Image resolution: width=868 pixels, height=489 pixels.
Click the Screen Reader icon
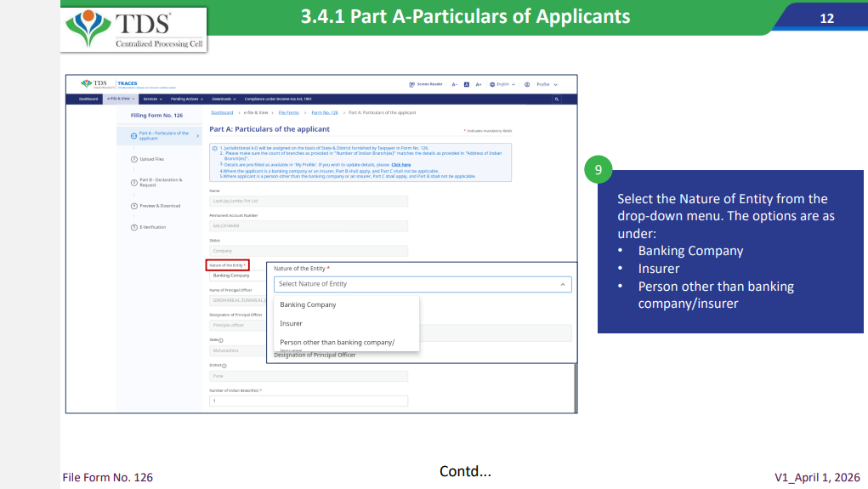tap(412, 84)
